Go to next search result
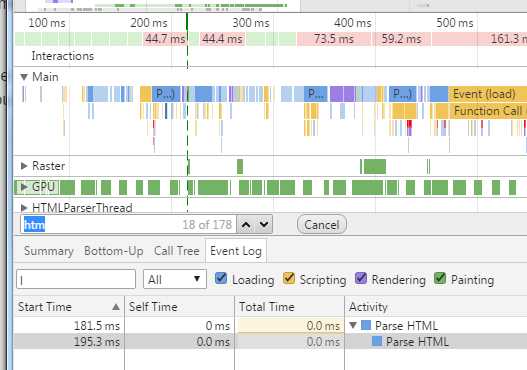527x370 pixels. tap(264, 224)
